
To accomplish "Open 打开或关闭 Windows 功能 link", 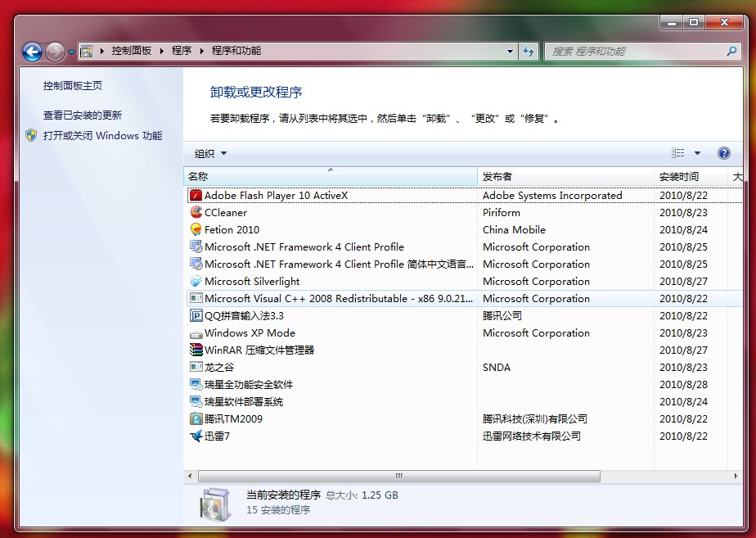I will click(103, 136).
